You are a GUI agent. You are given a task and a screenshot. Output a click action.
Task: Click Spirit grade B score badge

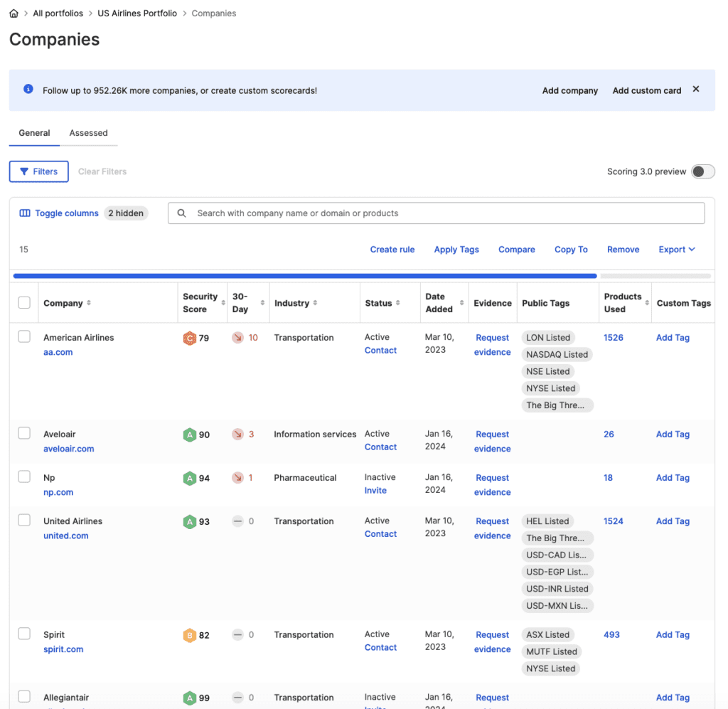click(189, 635)
